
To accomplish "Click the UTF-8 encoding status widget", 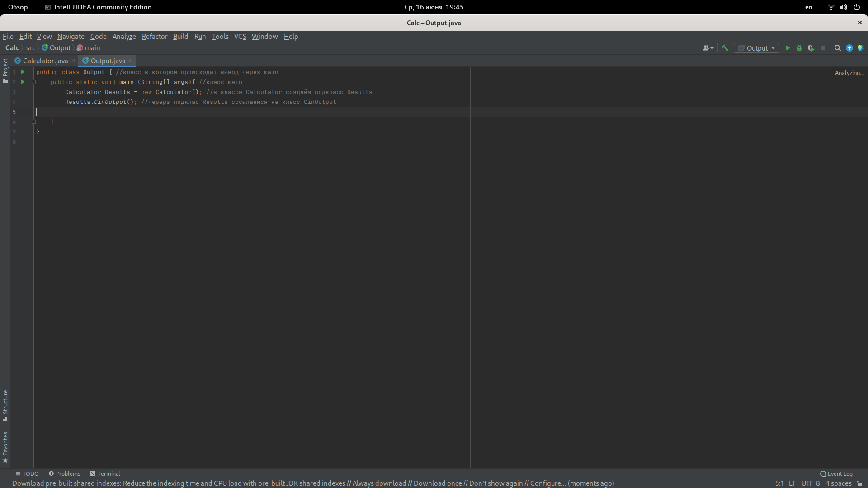I will 810,483.
